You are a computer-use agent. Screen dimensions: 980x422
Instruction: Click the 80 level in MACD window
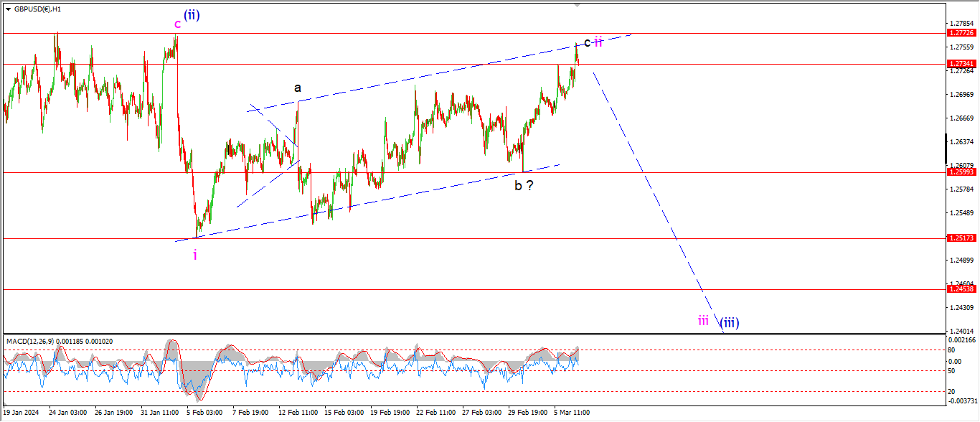click(x=951, y=350)
